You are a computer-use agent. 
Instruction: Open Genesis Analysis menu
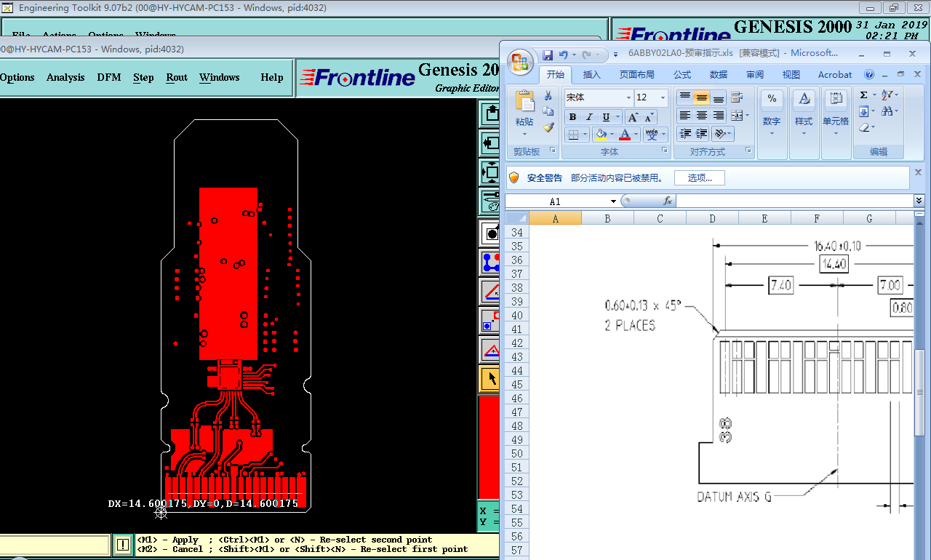[65, 78]
